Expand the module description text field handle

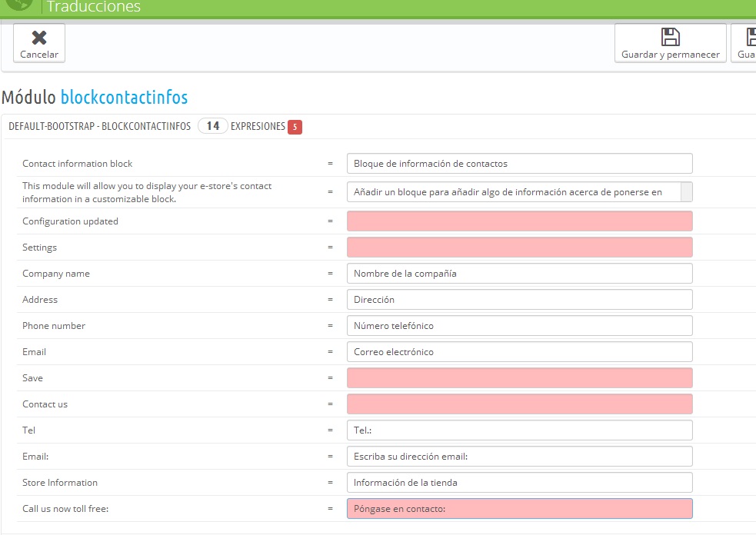tap(687, 192)
